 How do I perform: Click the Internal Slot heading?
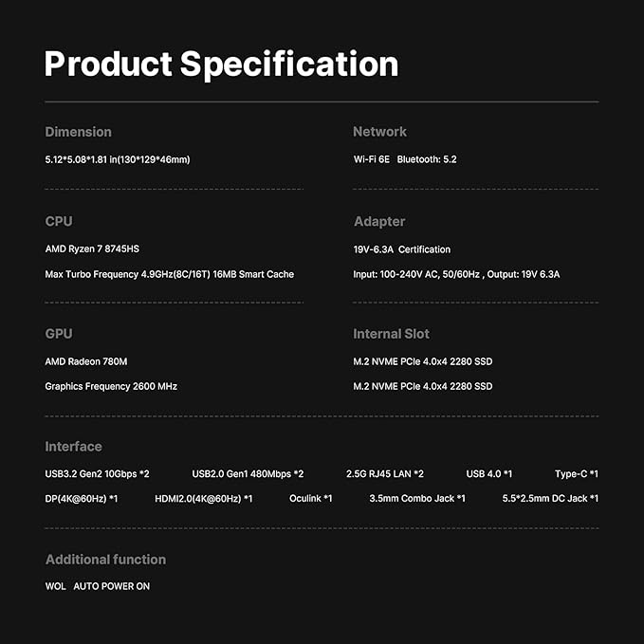click(391, 334)
